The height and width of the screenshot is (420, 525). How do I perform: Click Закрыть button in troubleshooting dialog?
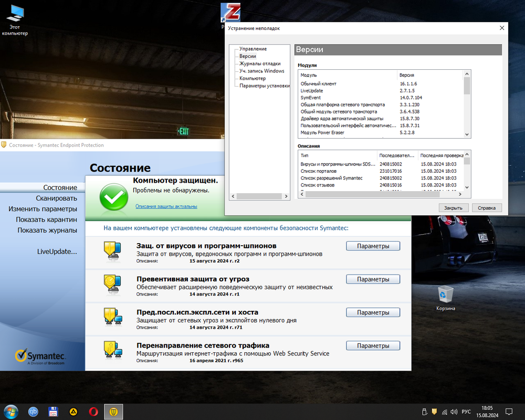pyautogui.click(x=454, y=208)
